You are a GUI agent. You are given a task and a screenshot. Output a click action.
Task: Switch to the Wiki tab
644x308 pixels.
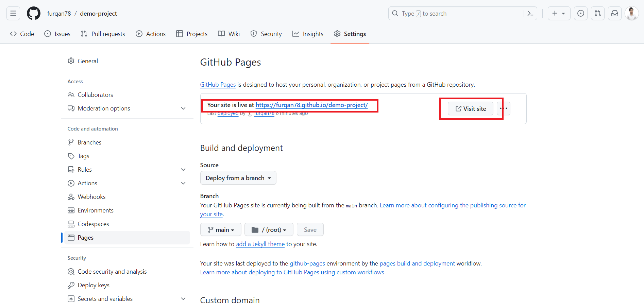coord(229,34)
